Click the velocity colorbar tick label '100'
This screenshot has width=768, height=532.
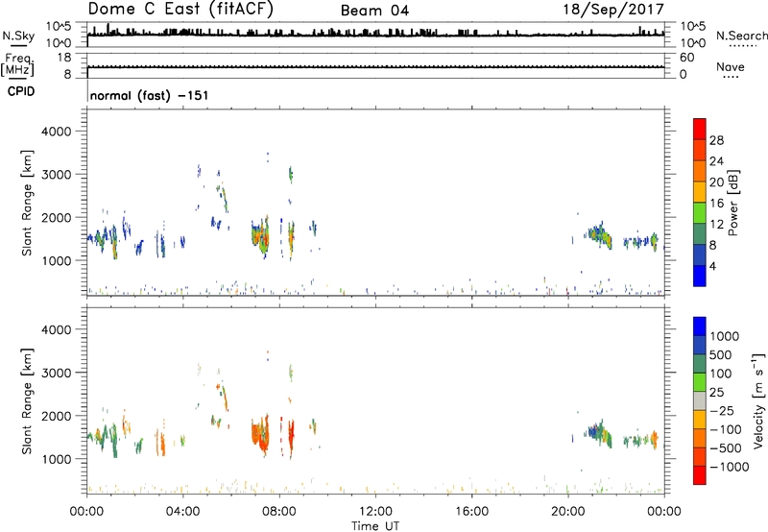721,374
